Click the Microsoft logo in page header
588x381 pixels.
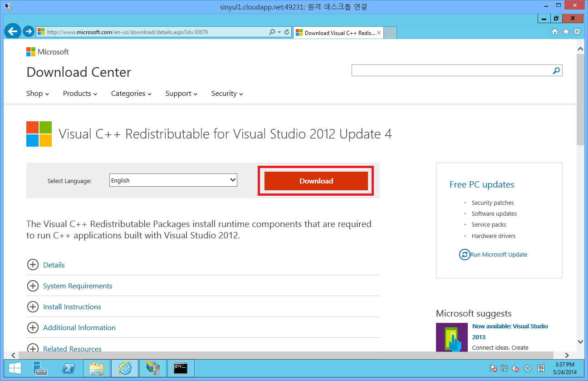48,52
